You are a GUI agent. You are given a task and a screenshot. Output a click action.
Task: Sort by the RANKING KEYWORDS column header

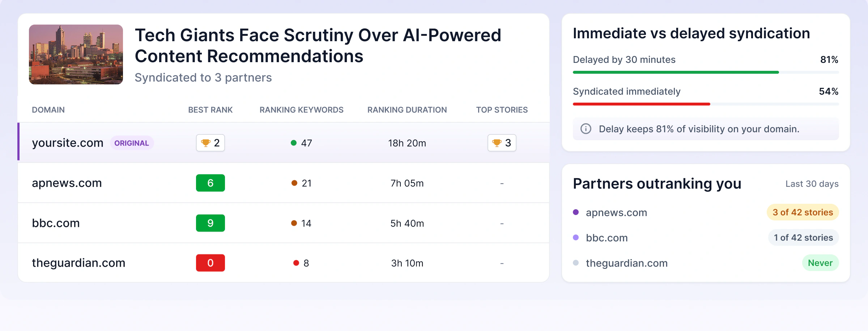[x=302, y=110]
